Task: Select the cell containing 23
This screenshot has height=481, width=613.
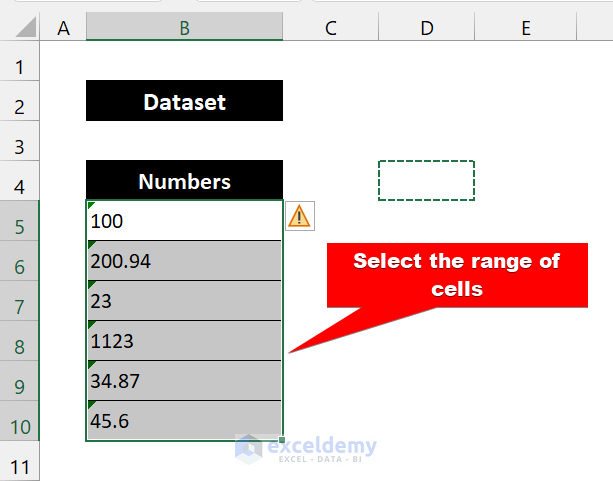Action: [x=185, y=301]
